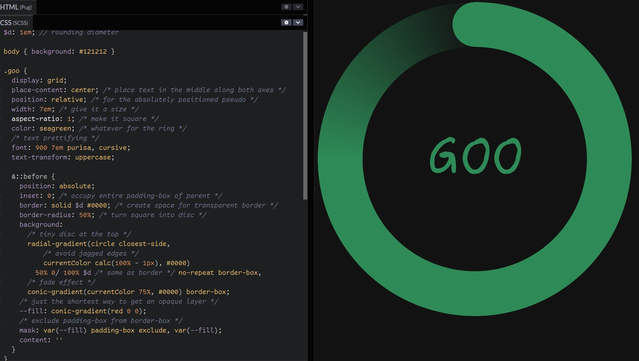
Task: Click the 'mask: var(--fill) padding-box exclude' line
Action: click(121, 330)
